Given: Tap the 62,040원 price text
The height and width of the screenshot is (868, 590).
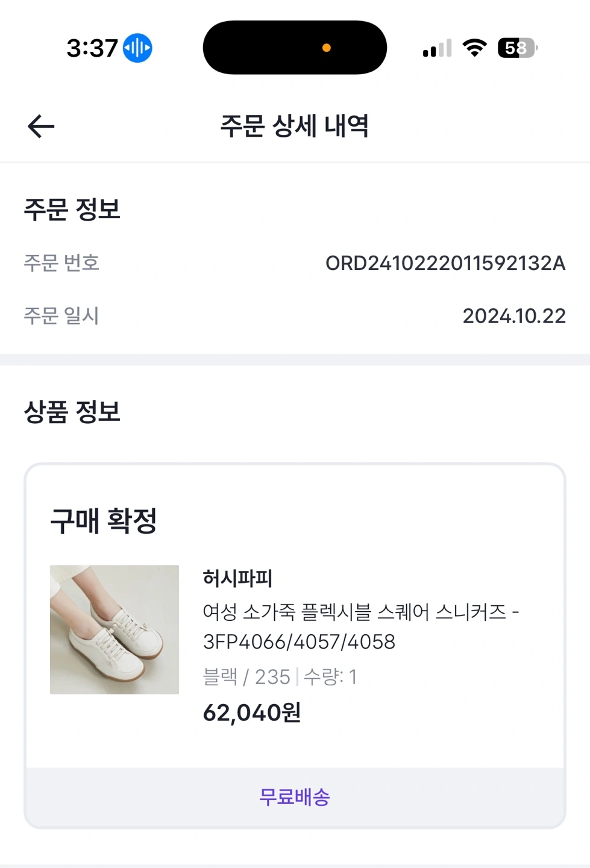Looking at the screenshot, I should (x=252, y=712).
